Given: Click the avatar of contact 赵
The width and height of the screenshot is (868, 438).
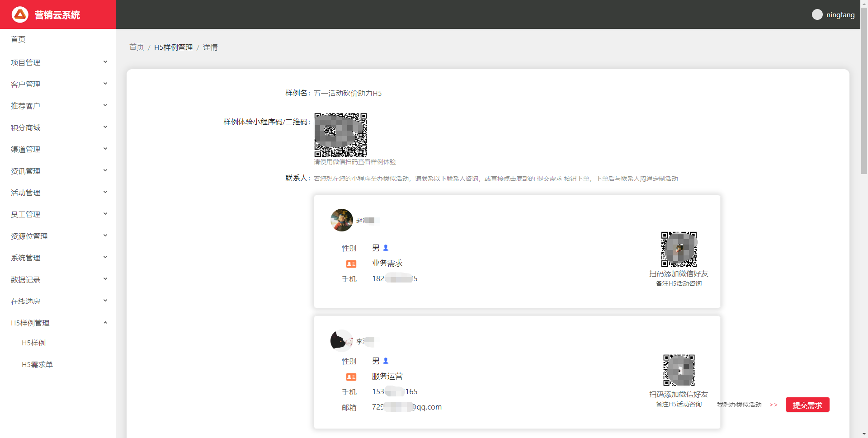Looking at the screenshot, I should point(342,220).
